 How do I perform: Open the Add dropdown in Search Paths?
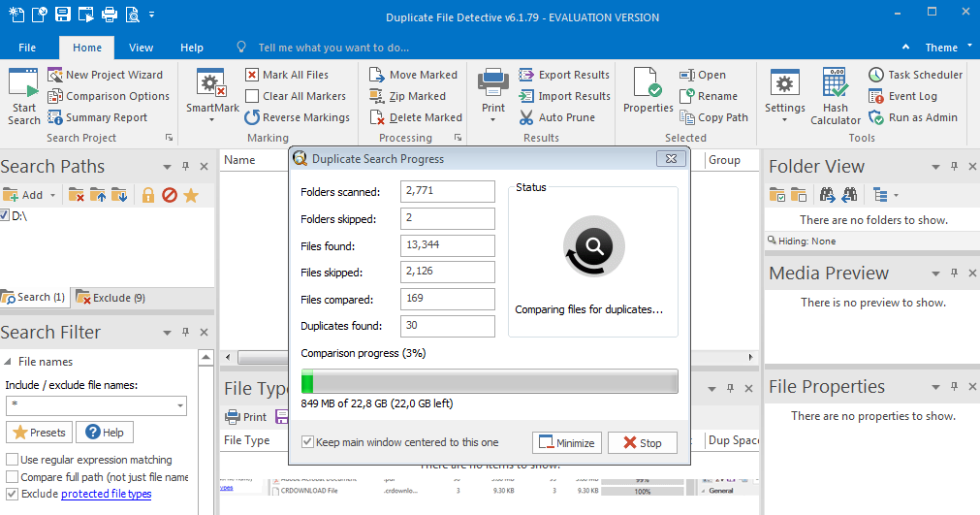[x=52, y=196]
